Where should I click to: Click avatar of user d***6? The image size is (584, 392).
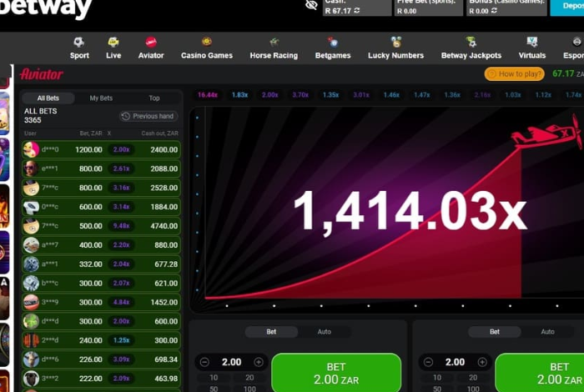coord(31,359)
